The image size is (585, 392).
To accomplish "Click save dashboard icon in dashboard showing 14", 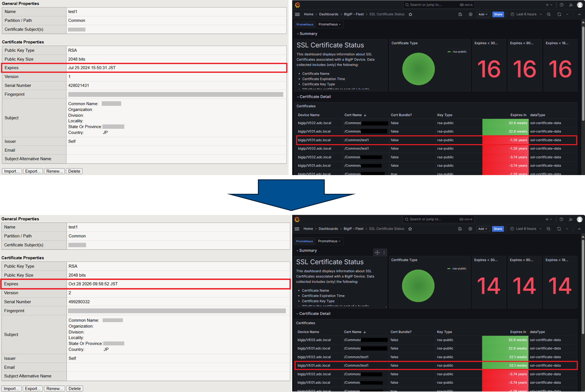I will coord(460,229).
